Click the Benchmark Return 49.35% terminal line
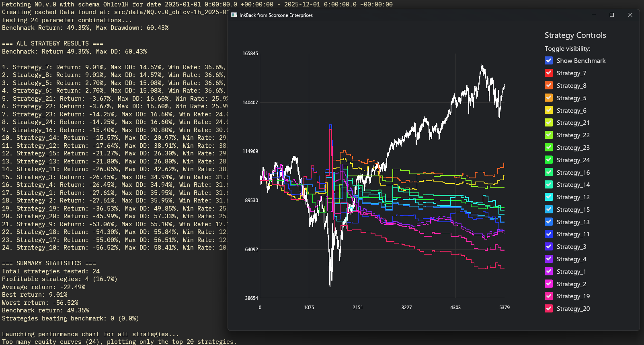644x345 pixels. (85, 28)
